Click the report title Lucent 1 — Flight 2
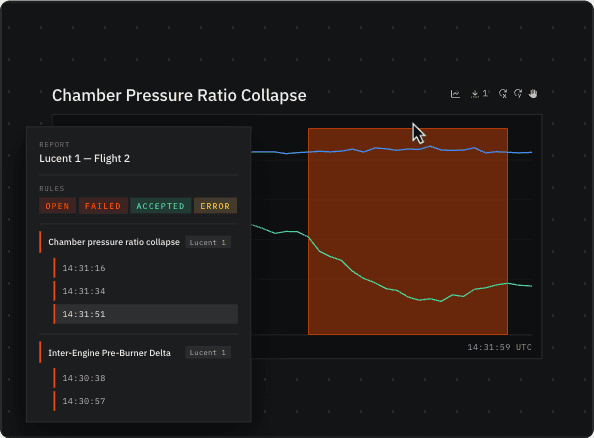This screenshot has width=594, height=438. (x=84, y=158)
